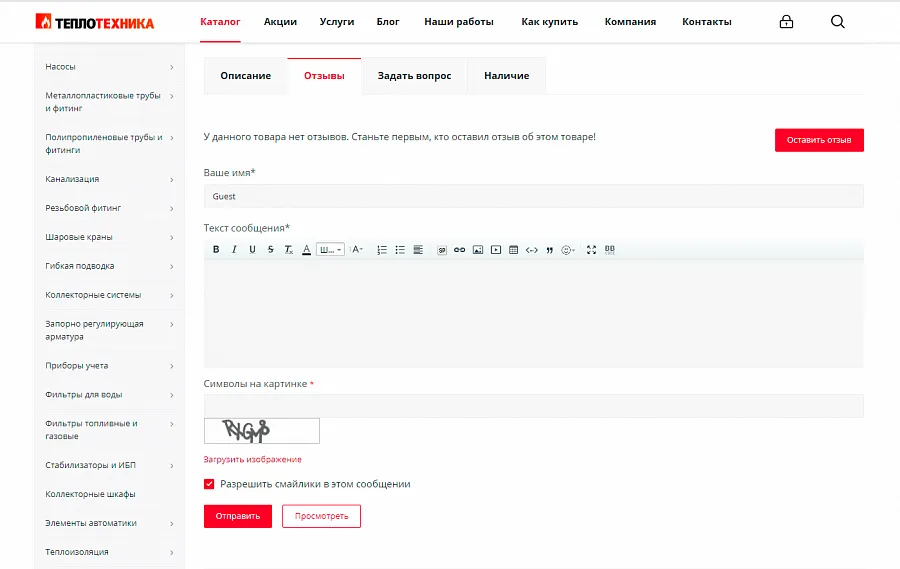Click Отправить button
The image size is (900, 569).
tap(238, 516)
